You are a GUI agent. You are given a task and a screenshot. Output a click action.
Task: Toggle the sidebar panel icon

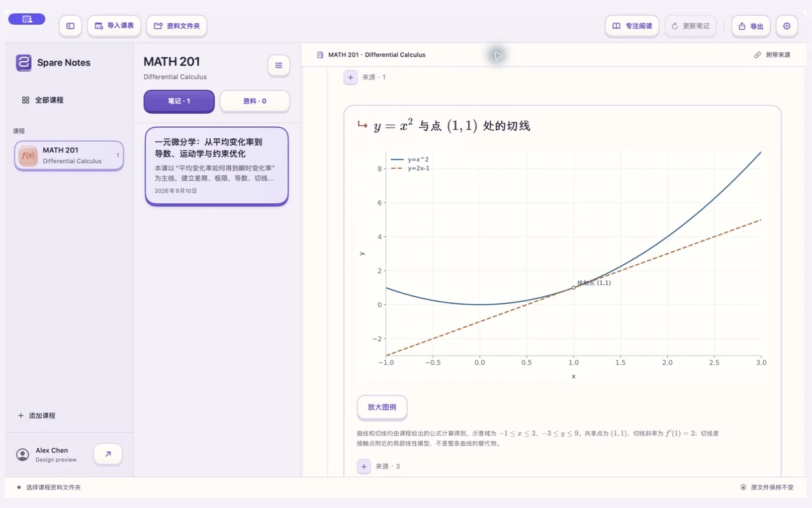[70, 26]
